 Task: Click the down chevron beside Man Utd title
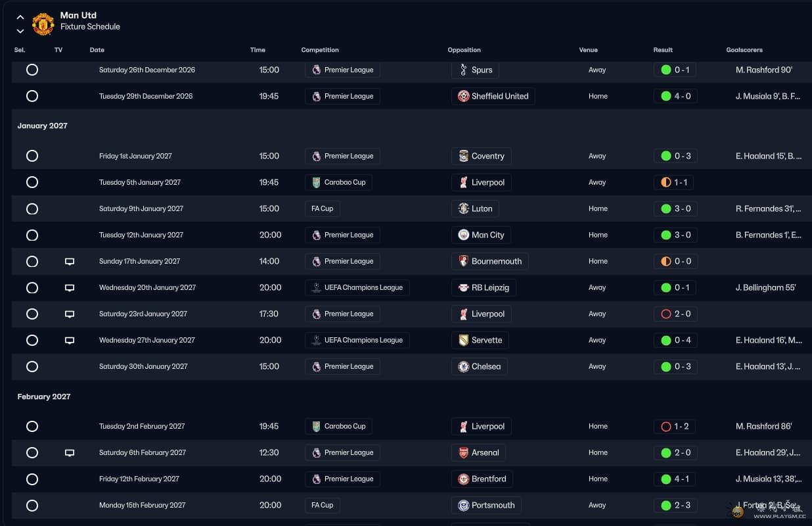[20, 30]
